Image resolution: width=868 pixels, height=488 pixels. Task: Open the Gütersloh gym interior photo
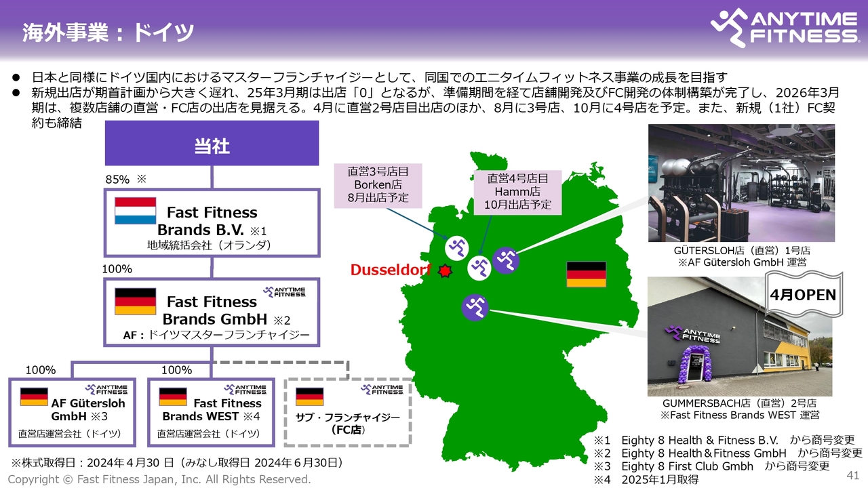click(741, 183)
